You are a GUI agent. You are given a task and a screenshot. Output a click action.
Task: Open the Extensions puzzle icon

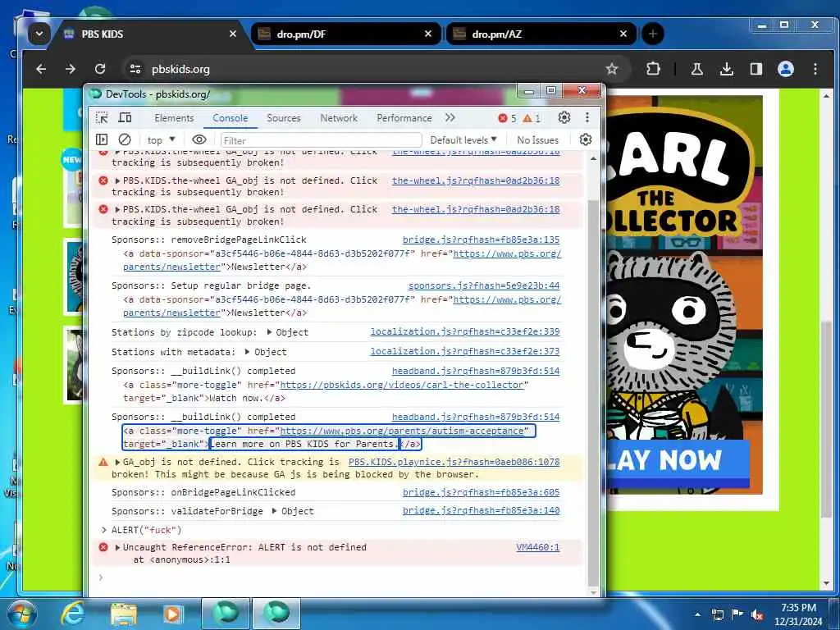pos(653,69)
